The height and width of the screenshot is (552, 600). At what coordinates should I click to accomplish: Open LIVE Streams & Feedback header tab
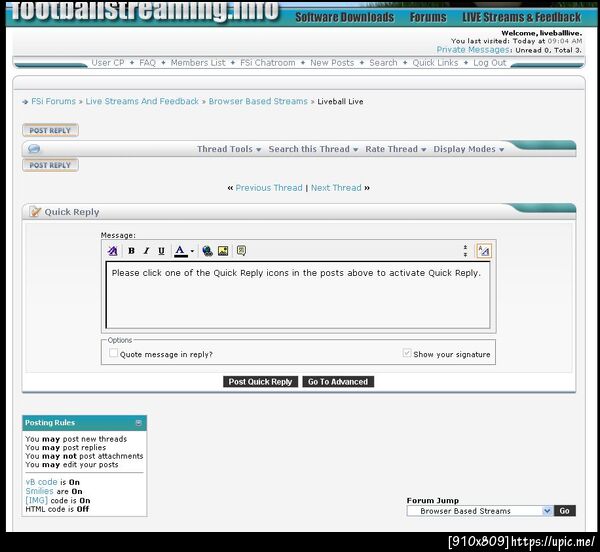tap(522, 17)
